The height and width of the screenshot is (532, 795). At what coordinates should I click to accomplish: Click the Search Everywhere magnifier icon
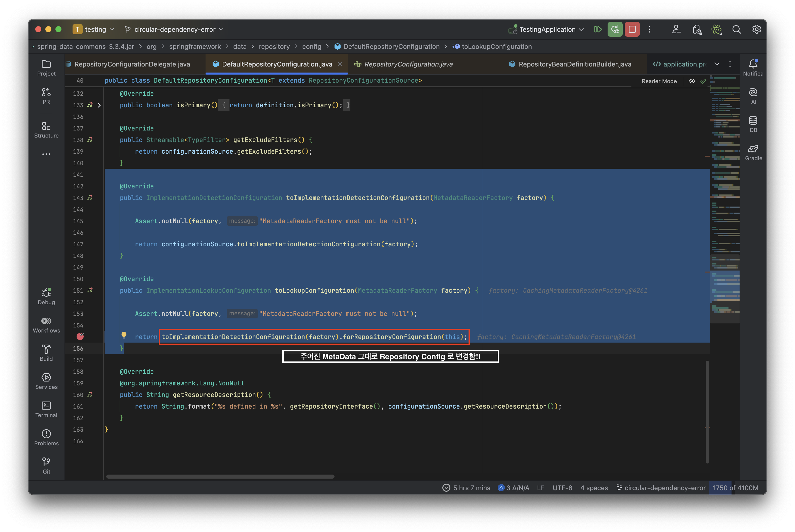(x=736, y=29)
